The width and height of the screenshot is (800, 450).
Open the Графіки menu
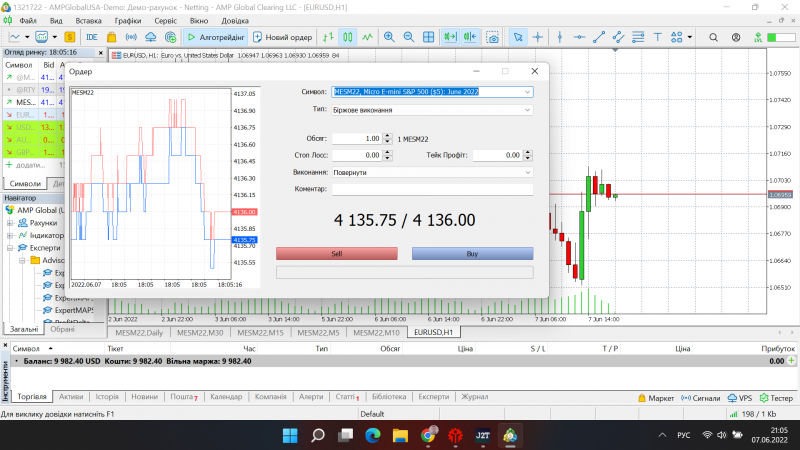pos(128,20)
